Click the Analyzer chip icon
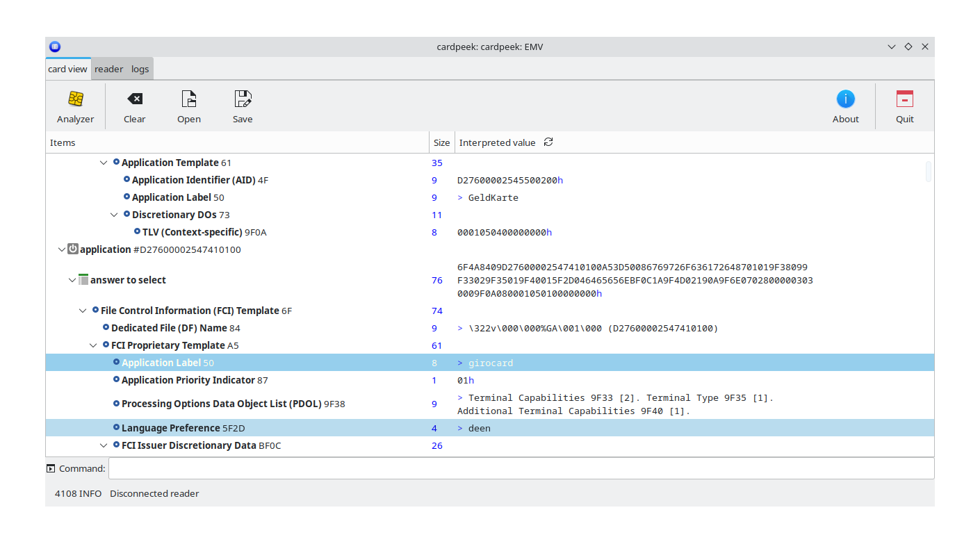Image resolution: width=980 pixels, height=560 pixels. [75, 99]
